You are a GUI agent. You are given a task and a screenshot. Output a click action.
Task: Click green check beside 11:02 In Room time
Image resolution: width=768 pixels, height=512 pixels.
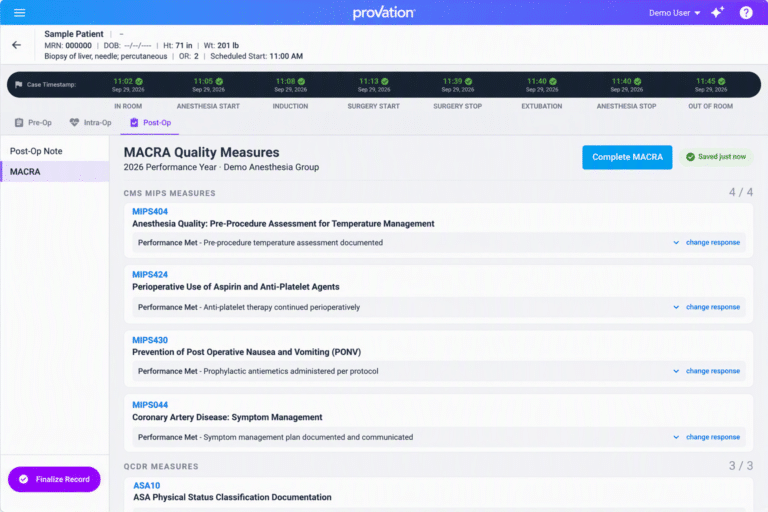(139, 81)
